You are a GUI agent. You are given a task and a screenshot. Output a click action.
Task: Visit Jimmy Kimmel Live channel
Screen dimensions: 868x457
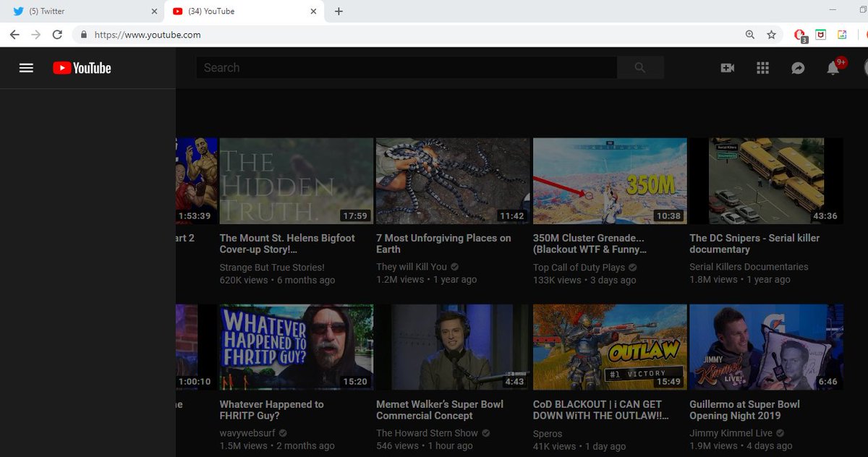click(x=731, y=433)
